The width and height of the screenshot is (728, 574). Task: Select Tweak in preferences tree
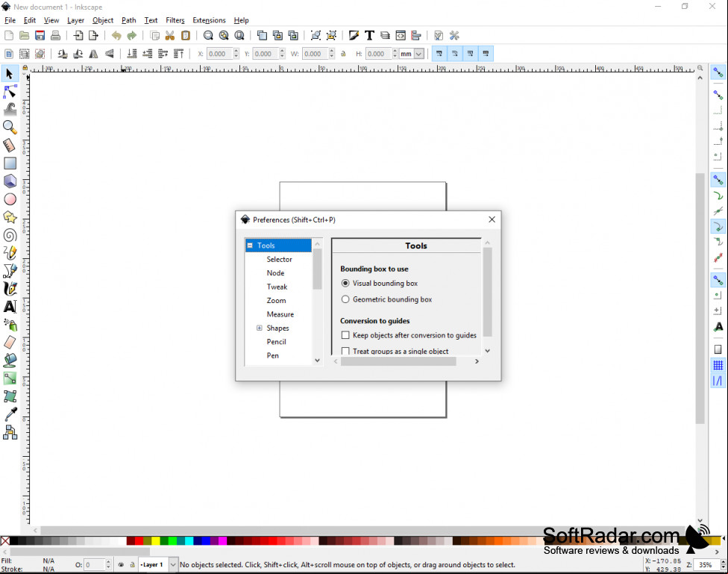(x=277, y=287)
